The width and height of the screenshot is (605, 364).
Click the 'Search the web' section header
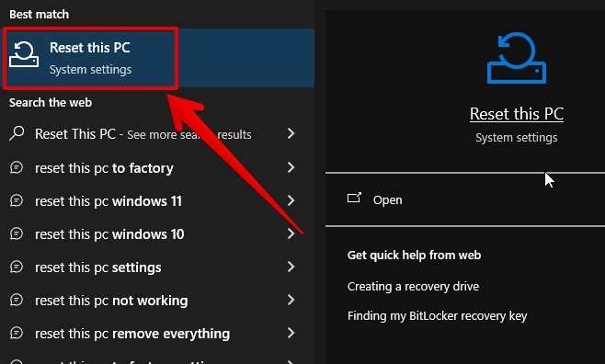(51, 103)
